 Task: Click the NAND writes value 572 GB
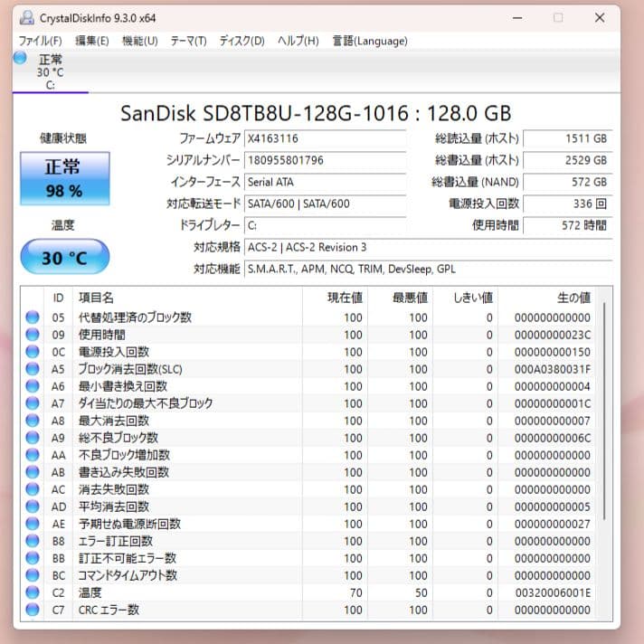tap(568, 182)
